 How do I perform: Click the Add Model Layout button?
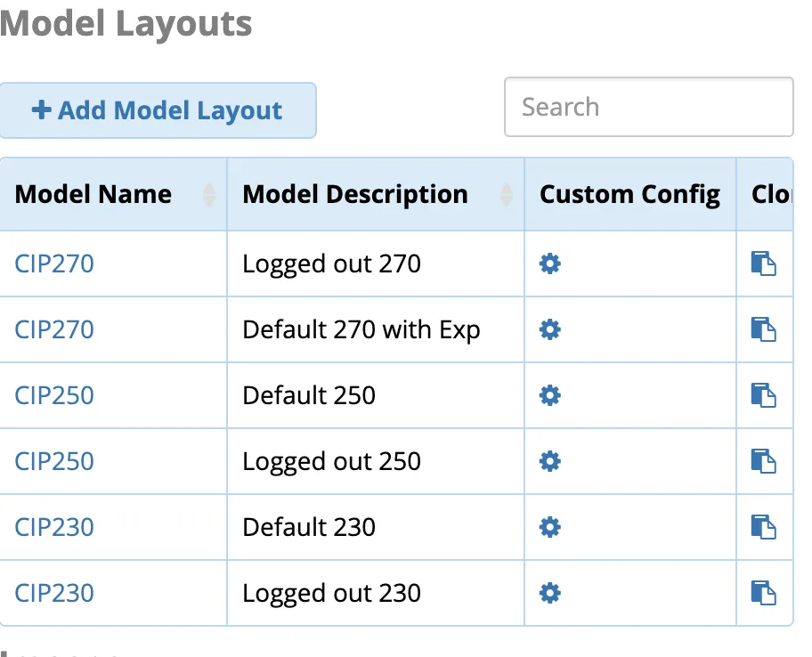point(158,110)
